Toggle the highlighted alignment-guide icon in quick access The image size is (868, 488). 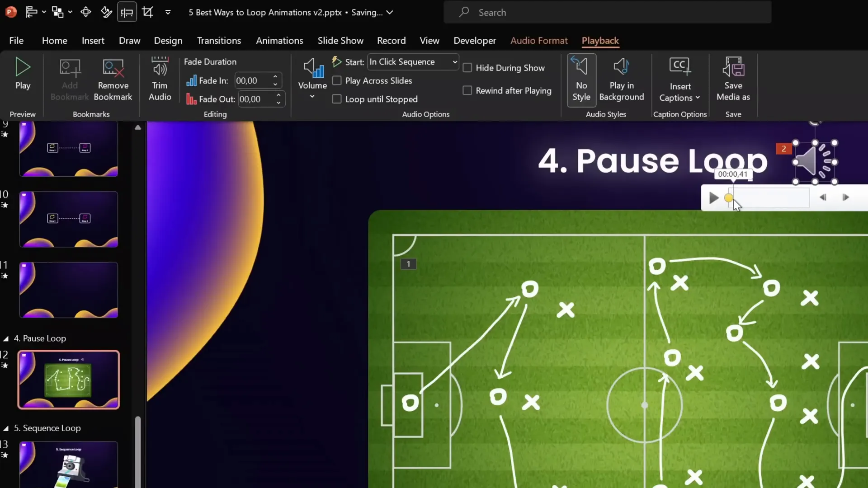click(127, 12)
